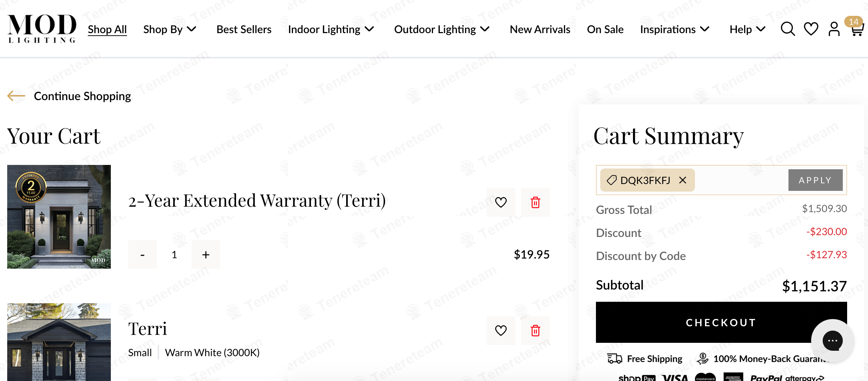
Task: Go to Best Sellers page
Action: (244, 29)
